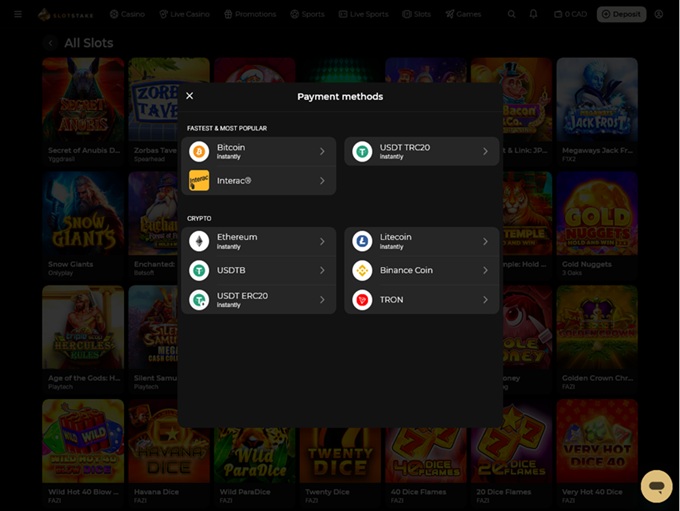Choose the USDTB label
This screenshot has width=680, height=511.
[231, 270]
